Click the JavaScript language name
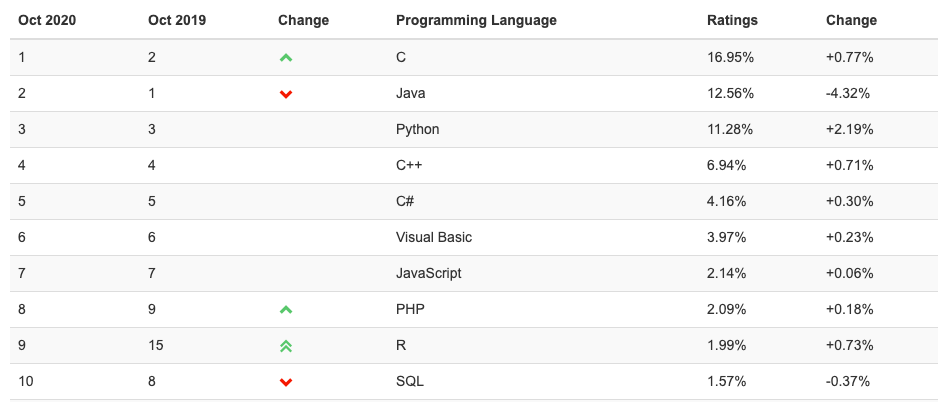 [428, 273]
